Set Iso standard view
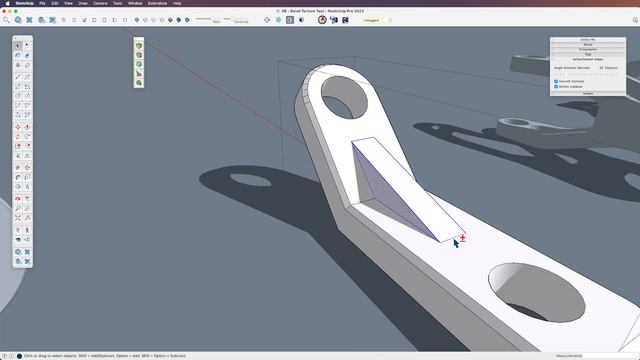The width and height of the screenshot is (640, 360). point(64,20)
